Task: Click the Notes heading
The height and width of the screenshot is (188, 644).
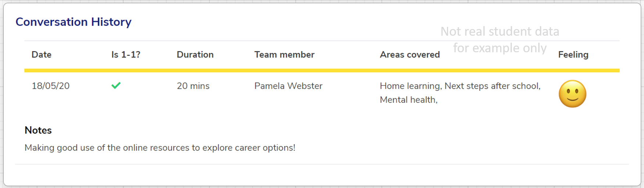Action: [x=38, y=130]
